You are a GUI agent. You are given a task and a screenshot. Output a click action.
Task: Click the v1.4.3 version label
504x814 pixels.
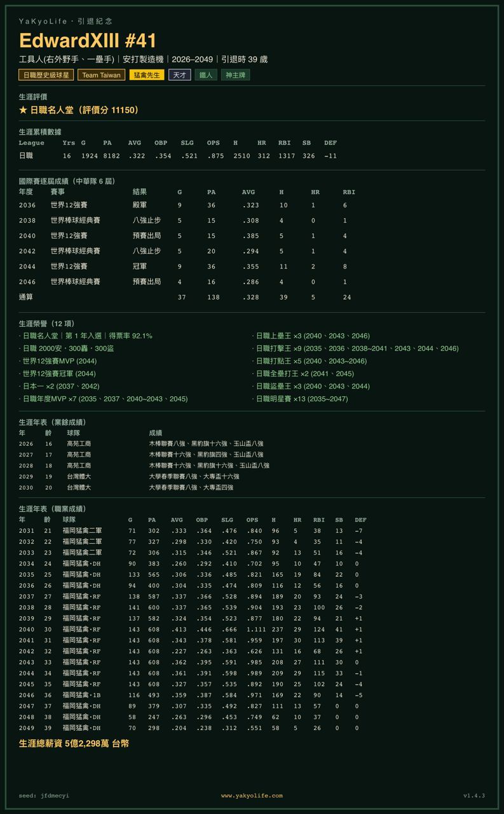(474, 796)
